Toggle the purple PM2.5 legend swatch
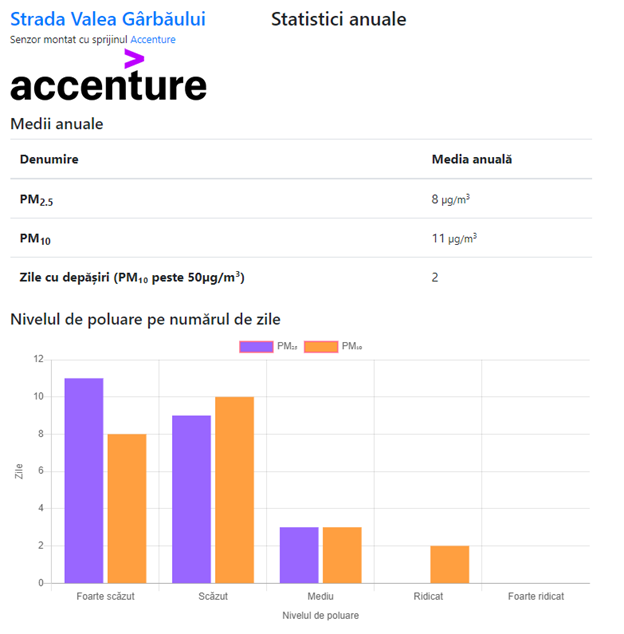The image size is (624, 634). coord(256,346)
